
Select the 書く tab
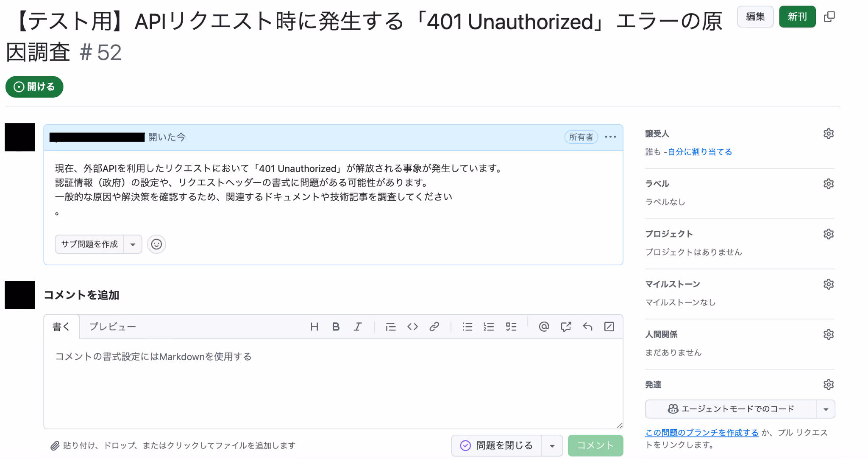61,327
